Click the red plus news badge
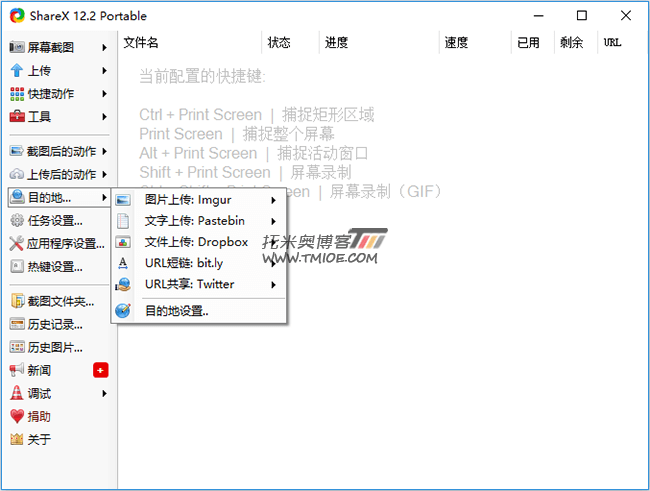The height and width of the screenshot is (491, 650). coord(101,370)
